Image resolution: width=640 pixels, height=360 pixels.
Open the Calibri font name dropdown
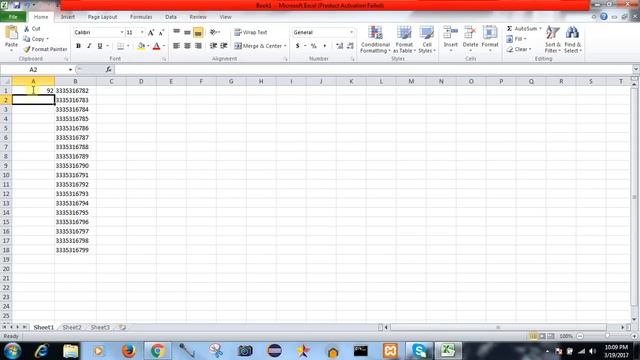[x=122, y=32]
